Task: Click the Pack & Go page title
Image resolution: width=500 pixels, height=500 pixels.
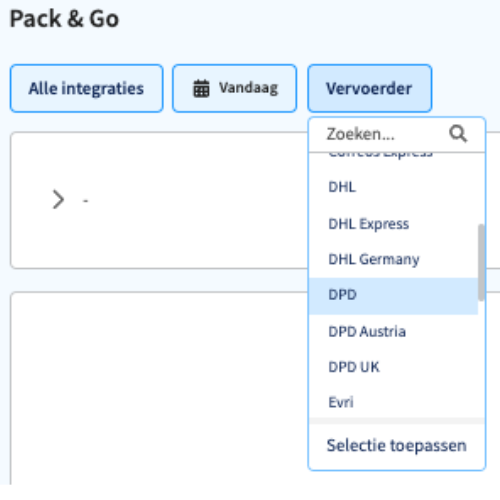Action: point(64,19)
